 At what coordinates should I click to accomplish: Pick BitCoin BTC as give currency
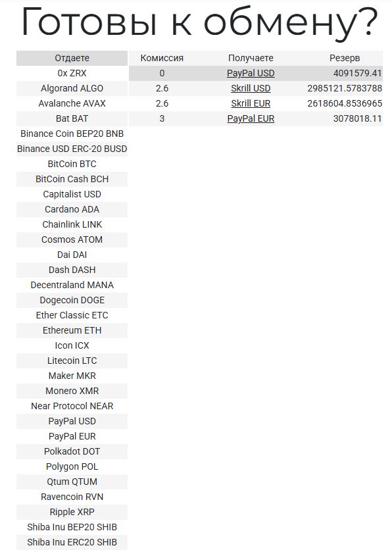pyautogui.click(x=72, y=164)
